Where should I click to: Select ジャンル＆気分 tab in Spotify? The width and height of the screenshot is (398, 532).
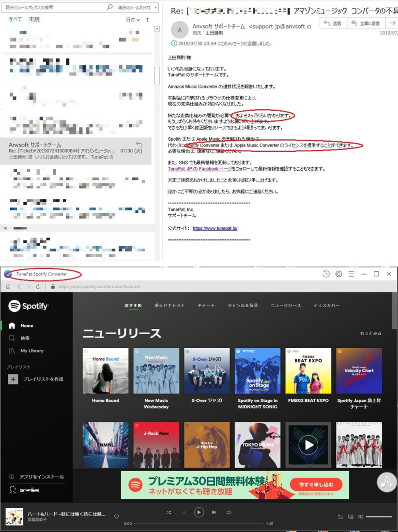(243, 305)
